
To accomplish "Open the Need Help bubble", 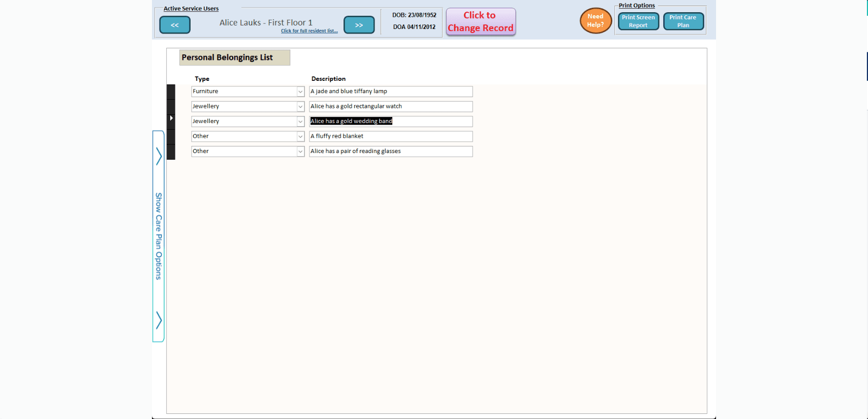I will click(x=596, y=21).
